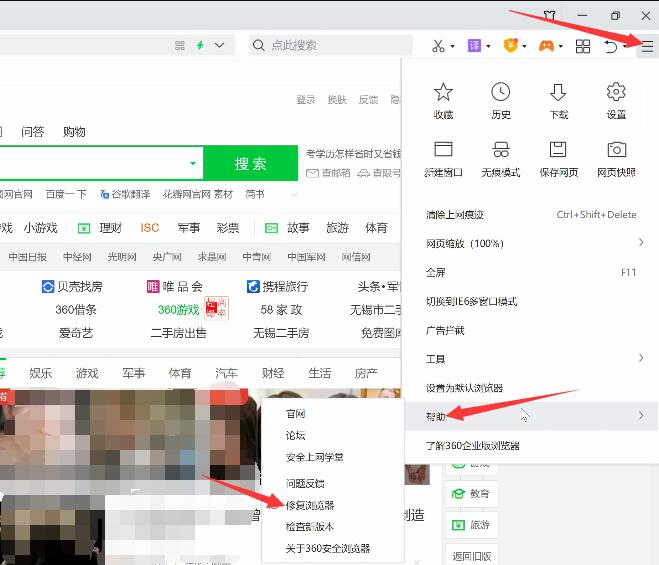Open the four-square extensions grid icon

click(583, 46)
